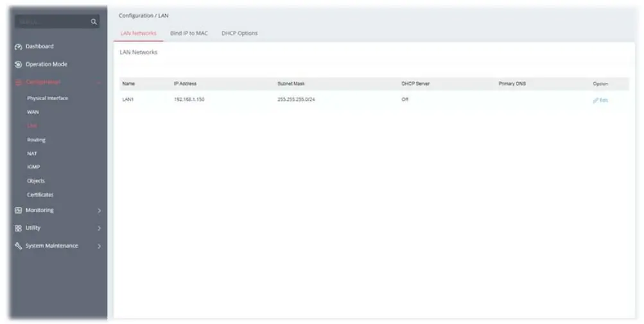Open Routing configuration

tap(36, 140)
